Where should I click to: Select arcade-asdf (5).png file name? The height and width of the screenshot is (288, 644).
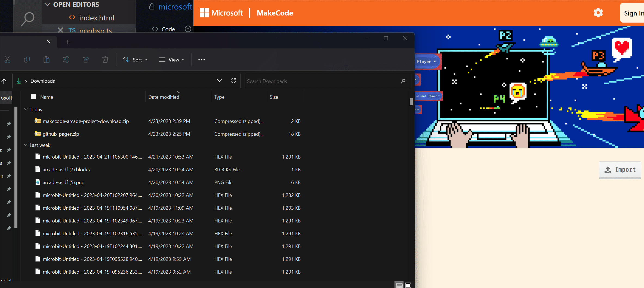(x=63, y=182)
